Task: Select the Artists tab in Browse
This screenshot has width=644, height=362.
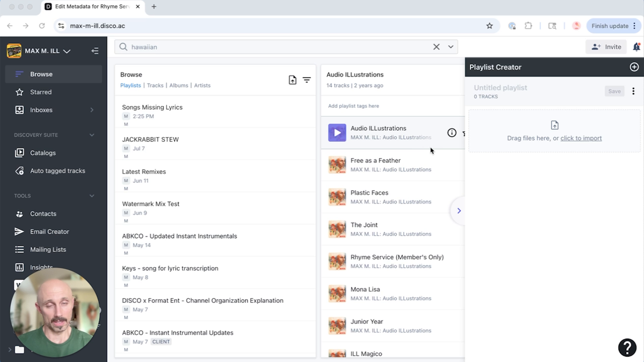Action: pos(202,85)
